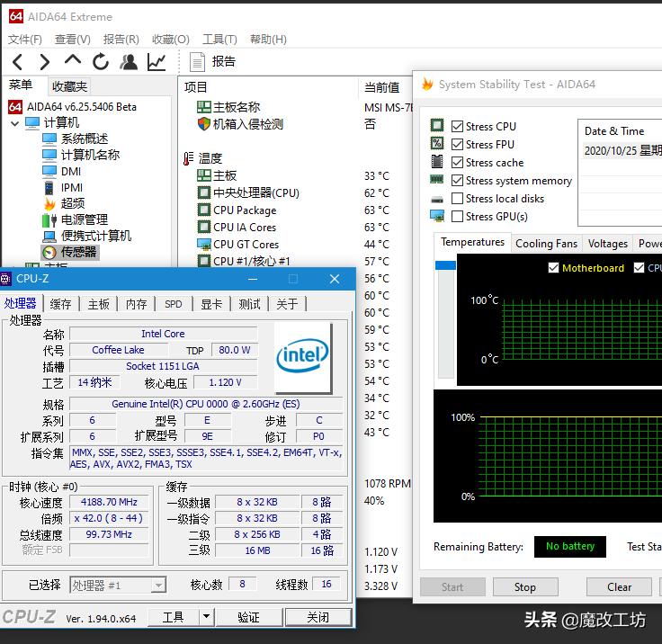Image resolution: width=662 pixels, height=644 pixels.
Task: Select the 传感器 sensor tree item
Action: 78,253
